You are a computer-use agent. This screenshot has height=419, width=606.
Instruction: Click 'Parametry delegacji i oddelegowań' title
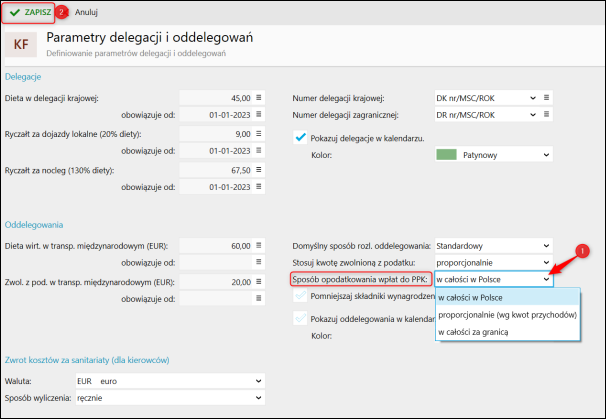(x=150, y=37)
